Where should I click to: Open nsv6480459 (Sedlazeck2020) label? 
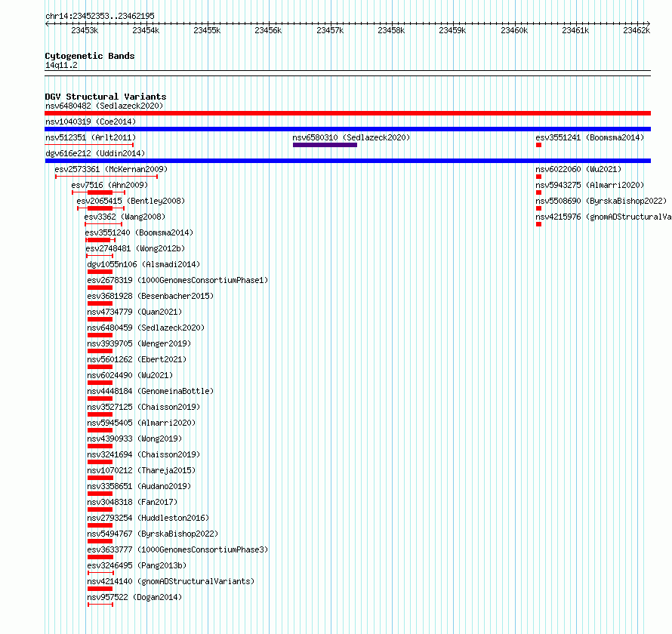click(146, 328)
